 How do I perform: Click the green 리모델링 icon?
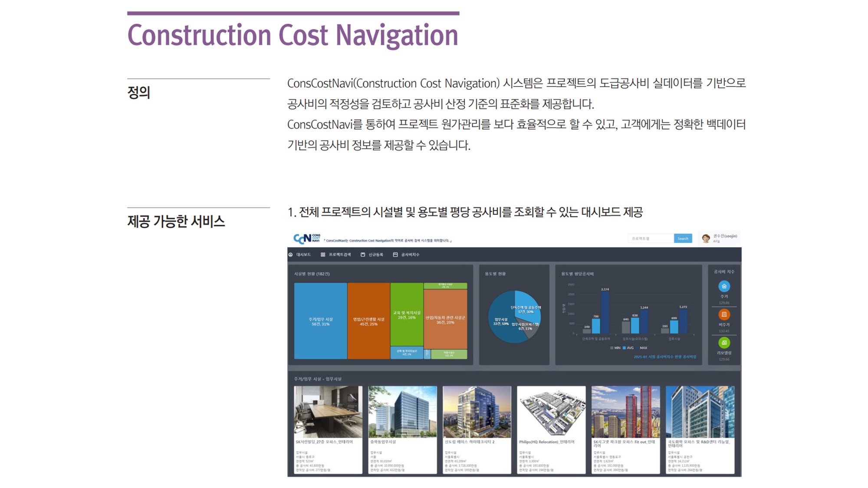click(x=724, y=343)
